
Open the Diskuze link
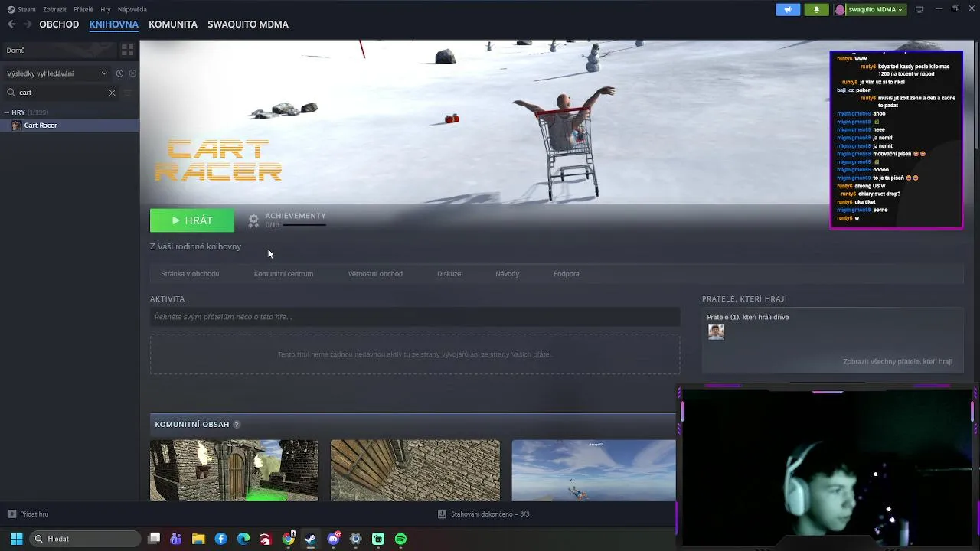449,274
